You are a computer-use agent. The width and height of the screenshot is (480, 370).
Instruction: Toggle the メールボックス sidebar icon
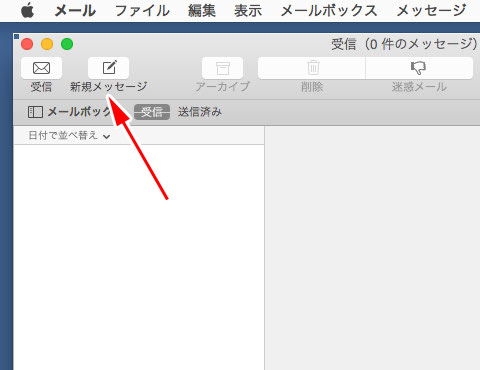point(35,112)
